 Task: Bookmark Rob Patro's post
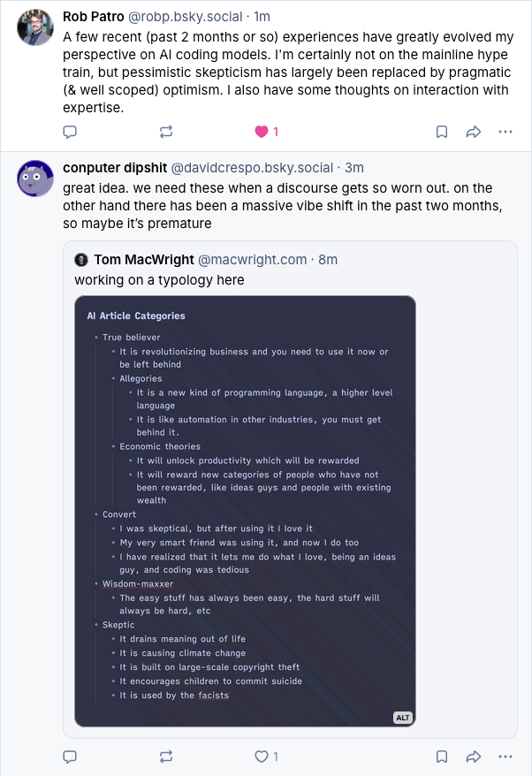click(441, 132)
